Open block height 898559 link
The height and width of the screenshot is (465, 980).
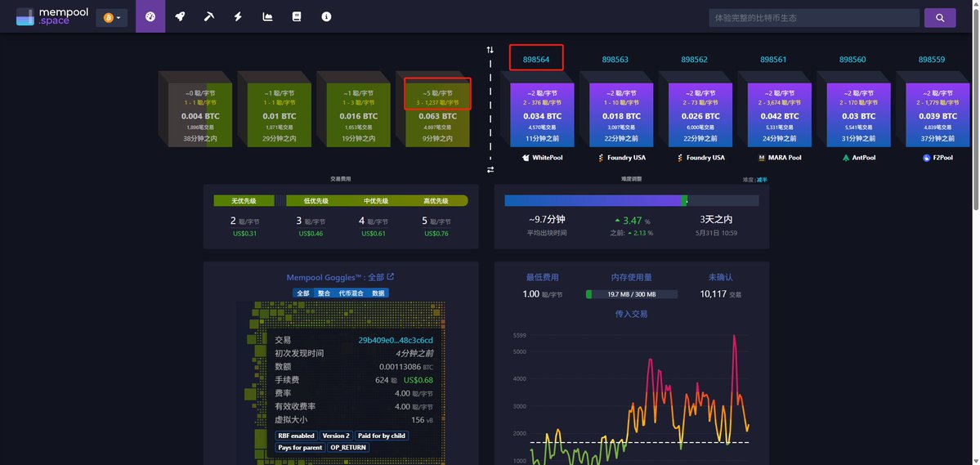(931, 60)
